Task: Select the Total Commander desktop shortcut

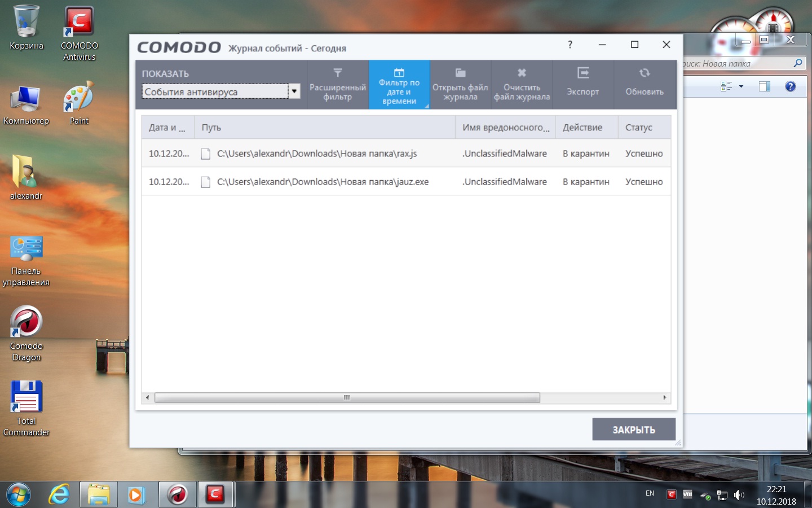Action: (26, 409)
